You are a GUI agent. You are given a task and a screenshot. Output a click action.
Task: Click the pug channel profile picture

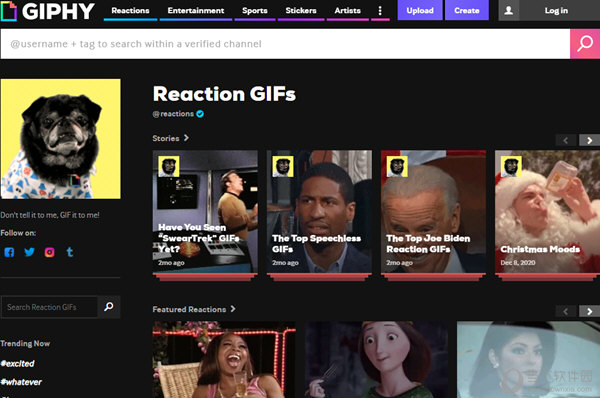(x=60, y=139)
